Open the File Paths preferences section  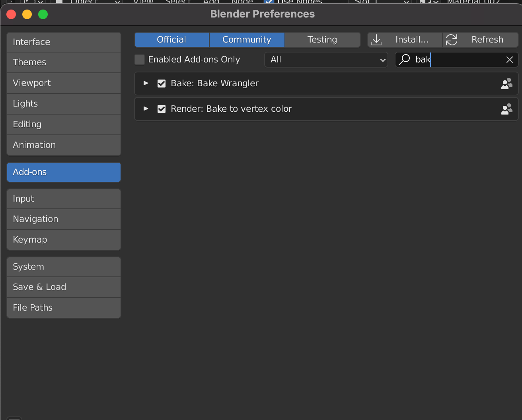click(64, 308)
